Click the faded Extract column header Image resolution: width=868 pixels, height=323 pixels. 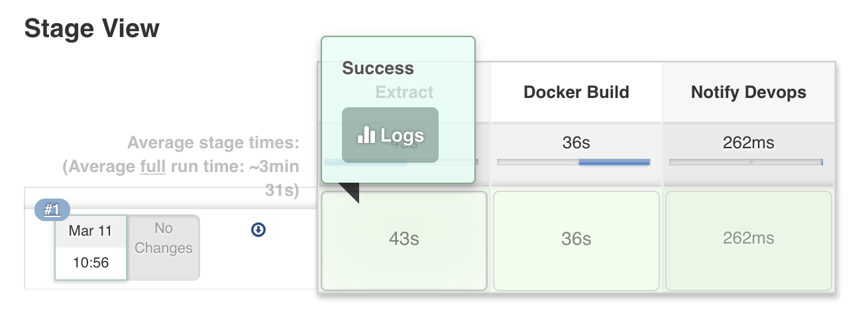click(x=404, y=92)
